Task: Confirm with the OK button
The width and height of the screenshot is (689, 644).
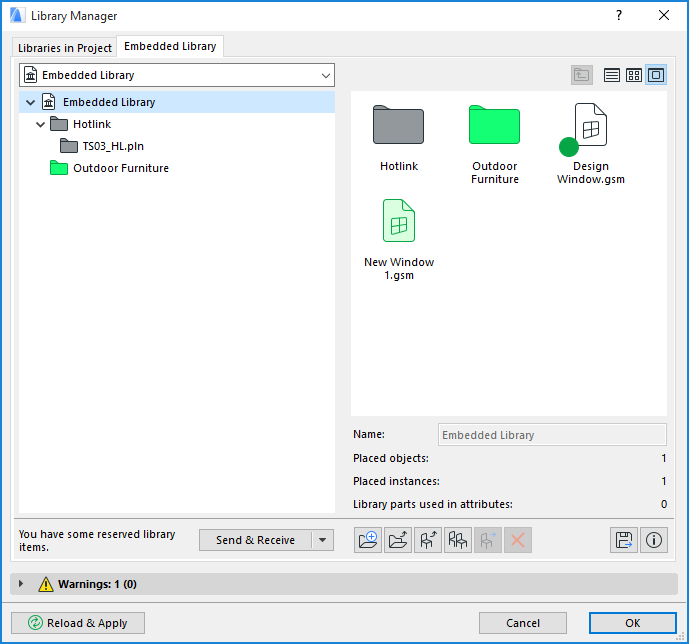Action: click(x=632, y=623)
